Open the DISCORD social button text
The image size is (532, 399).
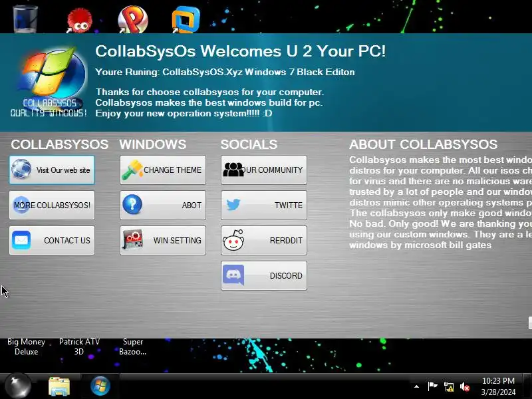(286, 275)
